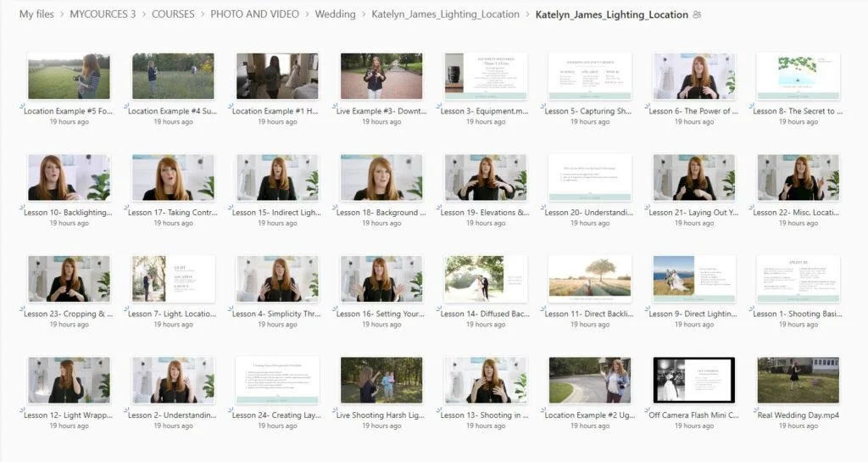This screenshot has height=462, width=868.
Task: Click chevron between My files and MYCOURCES 3
Action: [x=62, y=14]
